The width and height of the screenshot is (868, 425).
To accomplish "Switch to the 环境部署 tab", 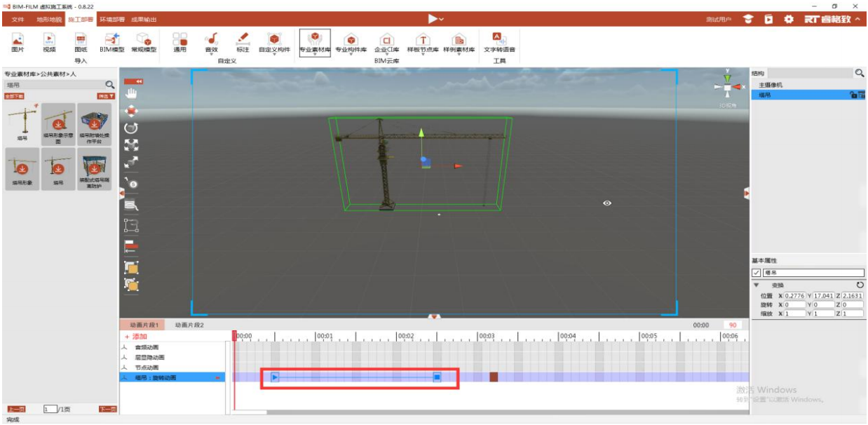I will click(x=112, y=19).
